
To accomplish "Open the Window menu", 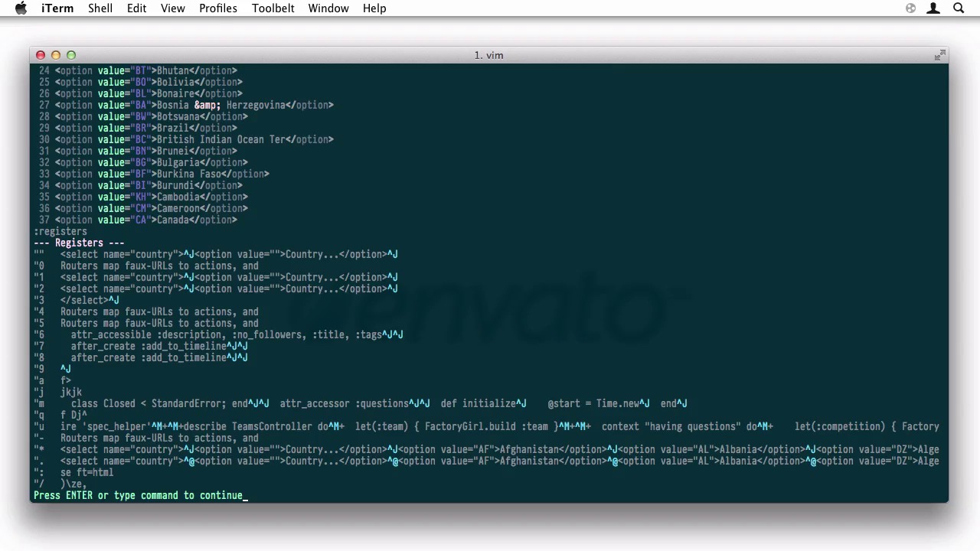I will pos(328,8).
